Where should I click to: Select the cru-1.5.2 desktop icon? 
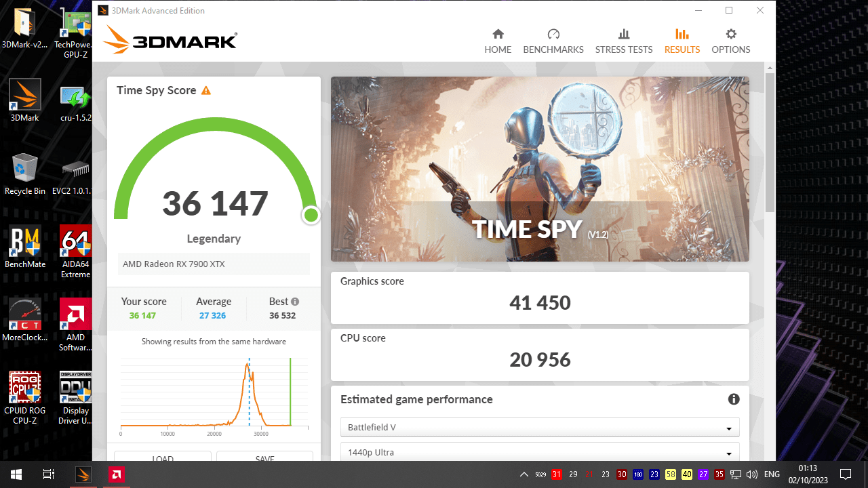[76, 102]
